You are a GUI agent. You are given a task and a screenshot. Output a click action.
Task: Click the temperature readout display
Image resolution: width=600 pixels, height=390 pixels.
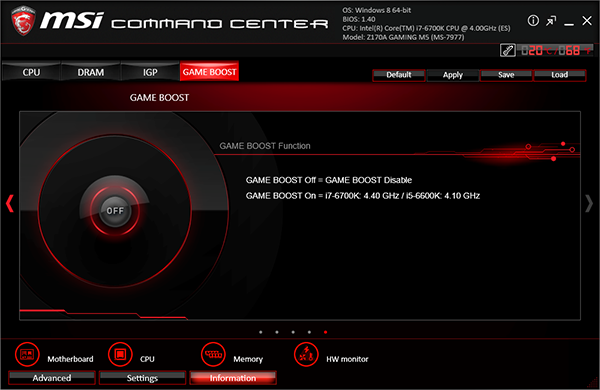(555, 50)
